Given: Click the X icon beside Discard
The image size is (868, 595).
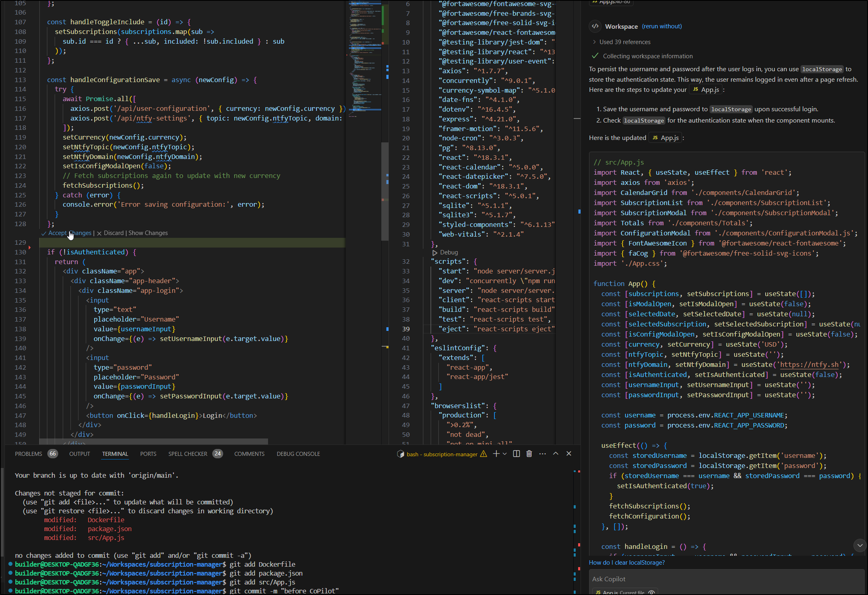Looking at the screenshot, I should point(99,233).
